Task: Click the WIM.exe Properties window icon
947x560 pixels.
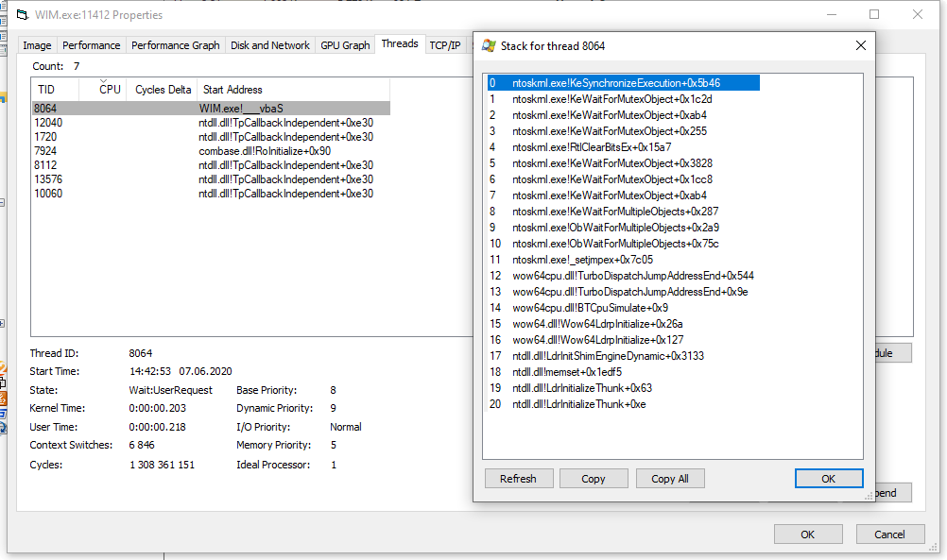Action: (x=23, y=14)
